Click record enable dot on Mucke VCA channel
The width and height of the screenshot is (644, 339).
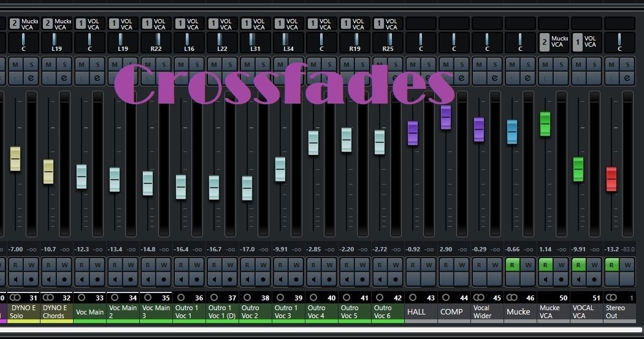coord(560,279)
